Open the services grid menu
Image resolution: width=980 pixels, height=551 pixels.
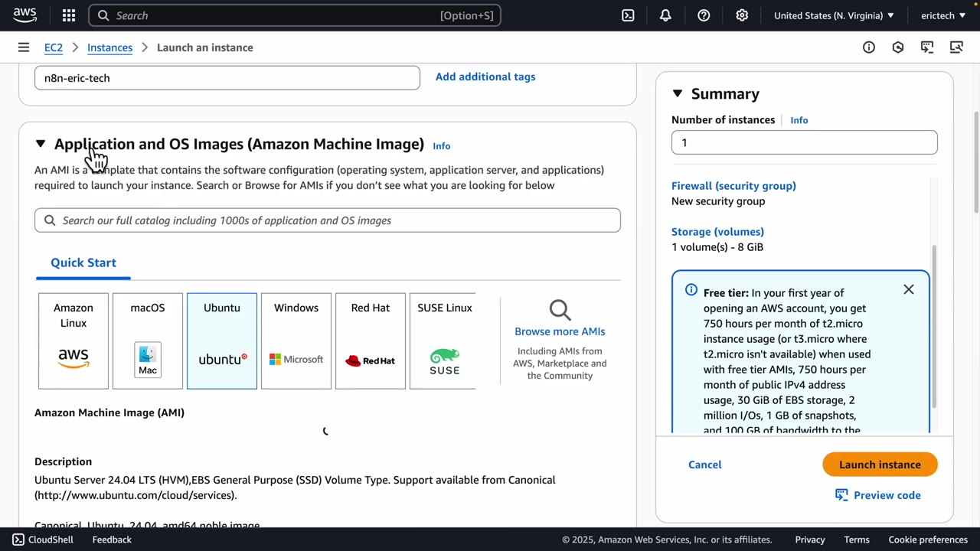click(x=69, y=15)
